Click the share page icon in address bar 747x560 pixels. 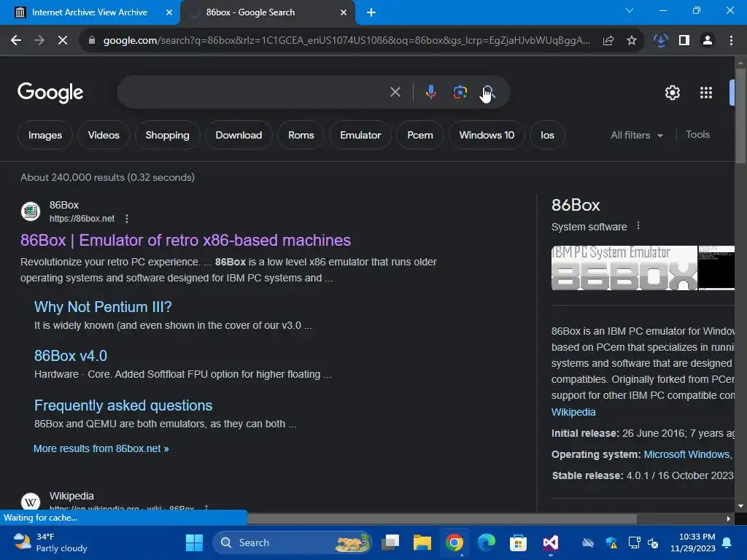tap(608, 41)
